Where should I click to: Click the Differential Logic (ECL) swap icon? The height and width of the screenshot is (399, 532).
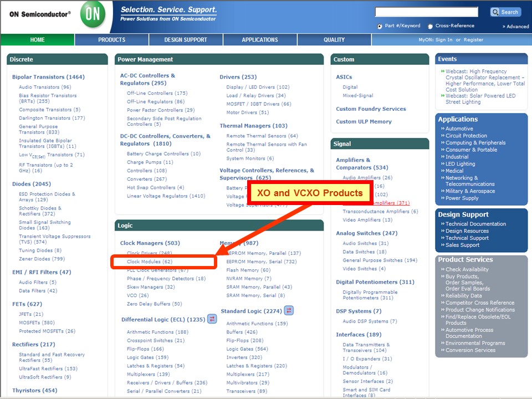pos(212,319)
